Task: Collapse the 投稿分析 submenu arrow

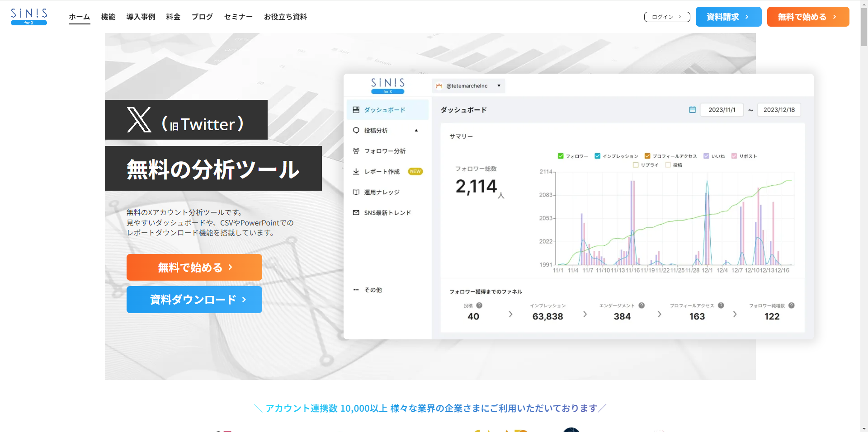Action: point(416,131)
